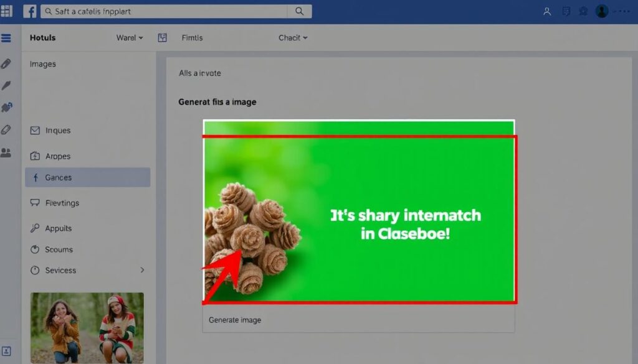The height and width of the screenshot is (364, 638).
Task: Click the Facebook logo in the top bar
Action: point(29,11)
